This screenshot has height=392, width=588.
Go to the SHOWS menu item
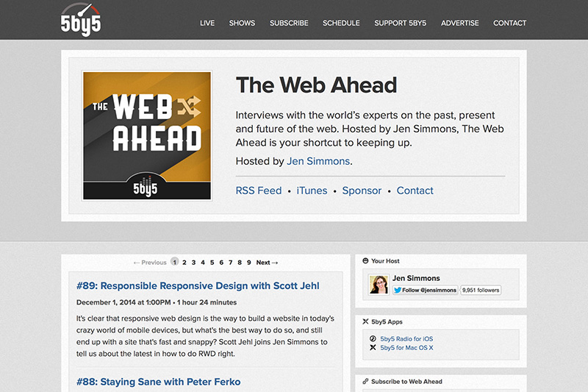(242, 23)
